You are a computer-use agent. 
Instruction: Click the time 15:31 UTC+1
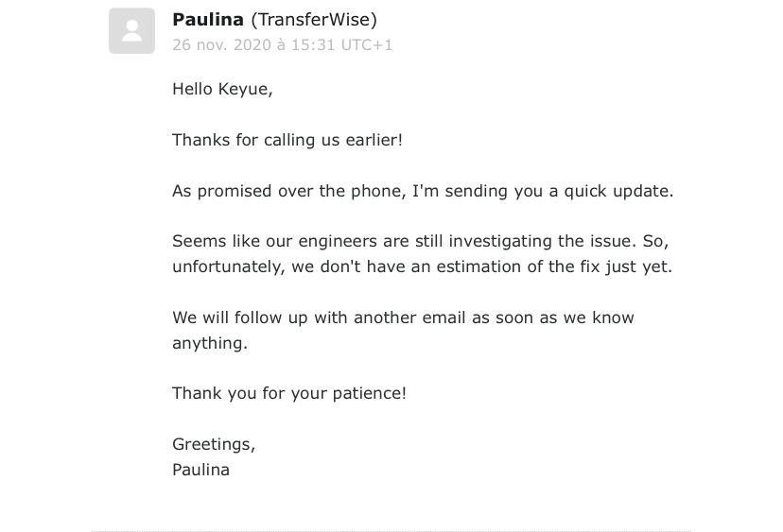coord(342,45)
